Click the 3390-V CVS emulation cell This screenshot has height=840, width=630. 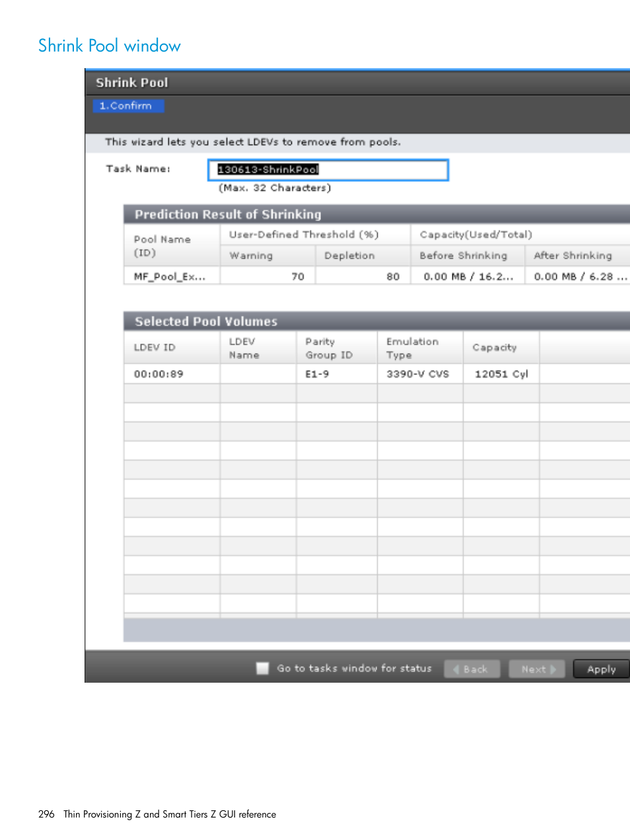point(420,374)
